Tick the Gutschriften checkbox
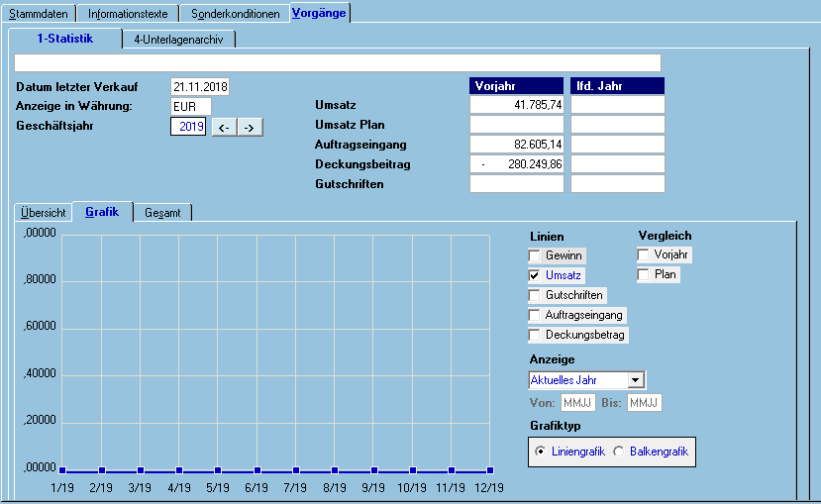The width and height of the screenshot is (821, 504). pyautogui.click(x=534, y=295)
